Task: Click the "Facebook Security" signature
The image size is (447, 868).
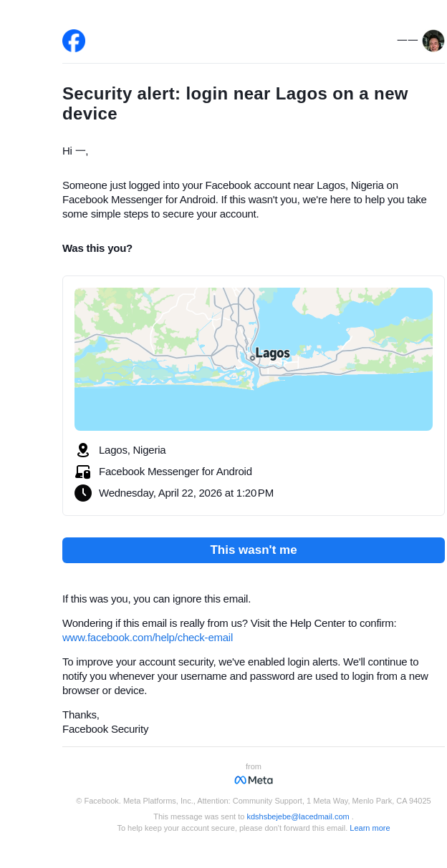Action: [105, 729]
